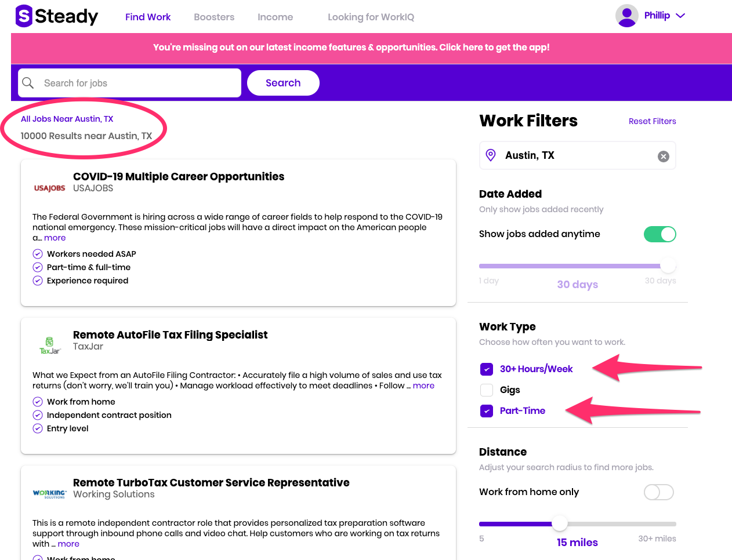Click the location pin icon beside Austin, TX
The width and height of the screenshot is (732, 560).
(x=491, y=155)
